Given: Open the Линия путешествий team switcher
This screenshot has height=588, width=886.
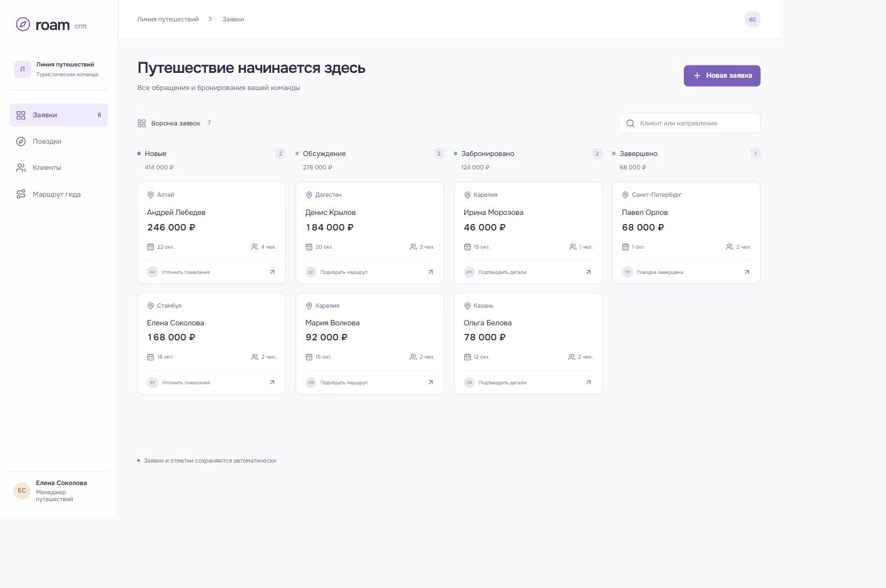Looking at the screenshot, I should pyautogui.click(x=58, y=69).
